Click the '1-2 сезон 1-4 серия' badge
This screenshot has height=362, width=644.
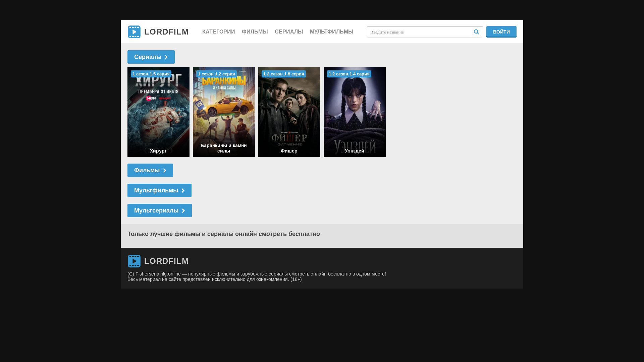tap(349, 74)
